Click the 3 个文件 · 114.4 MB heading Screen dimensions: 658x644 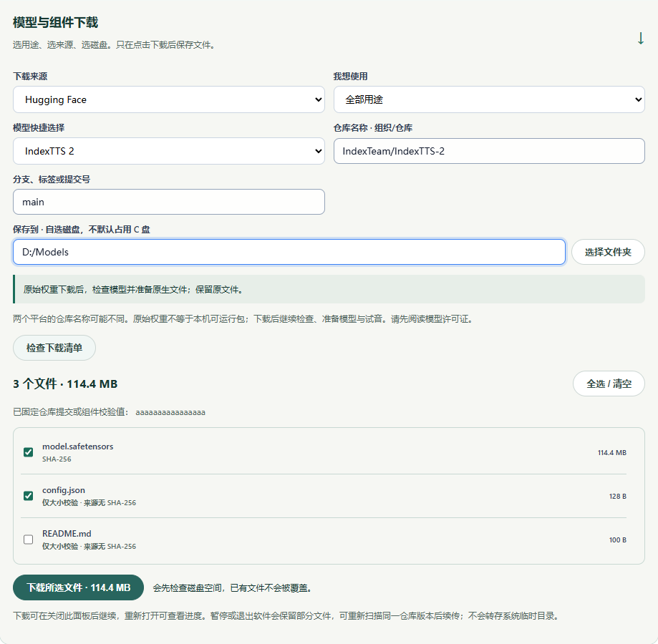click(x=65, y=384)
